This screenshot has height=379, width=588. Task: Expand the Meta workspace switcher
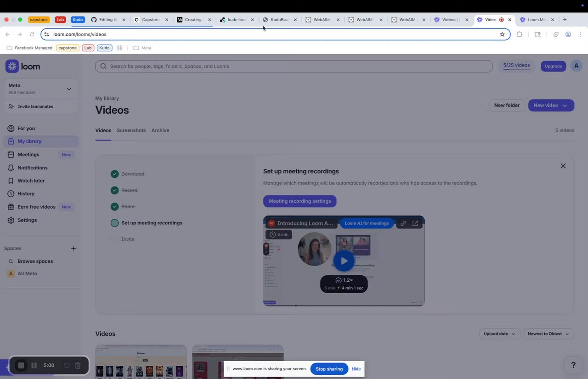click(x=41, y=89)
